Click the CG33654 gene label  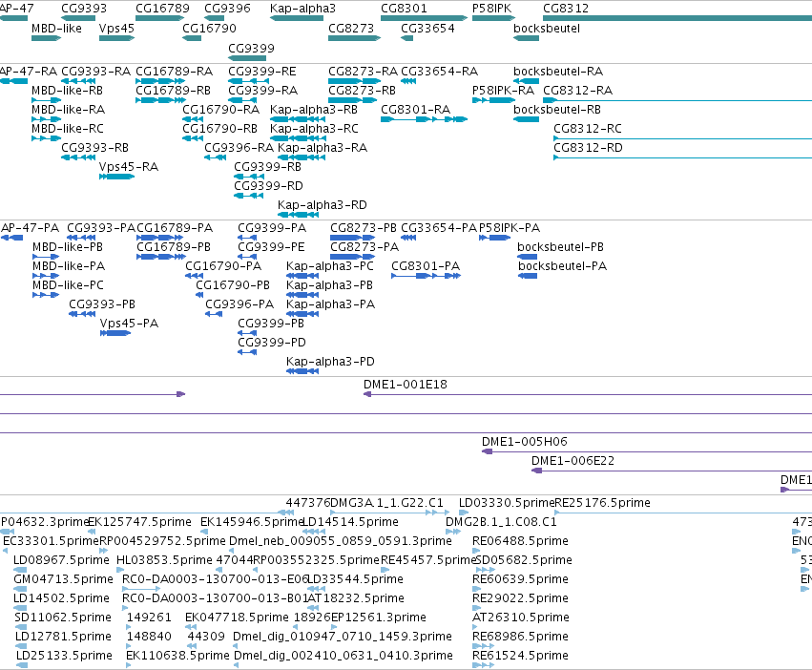pyautogui.click(x=427, y=28)
